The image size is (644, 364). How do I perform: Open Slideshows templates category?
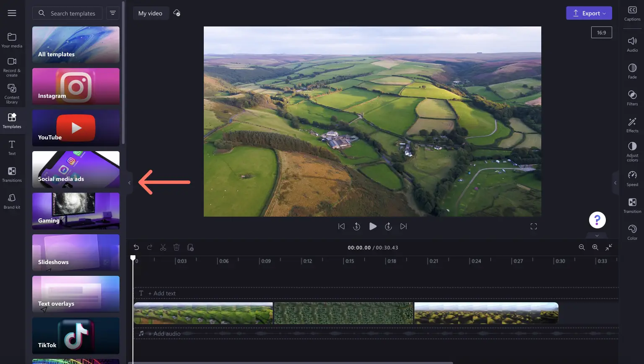tap(76, 252)
